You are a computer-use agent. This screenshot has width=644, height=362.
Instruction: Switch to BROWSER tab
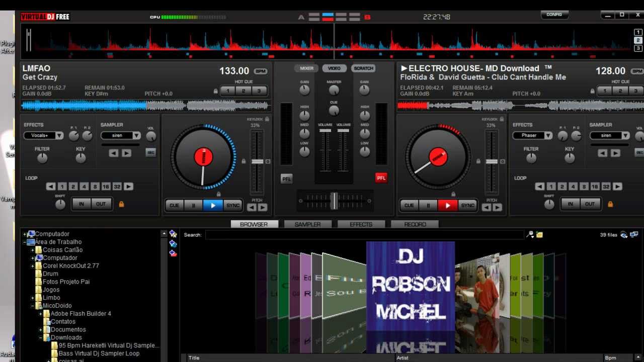(254, 224)
